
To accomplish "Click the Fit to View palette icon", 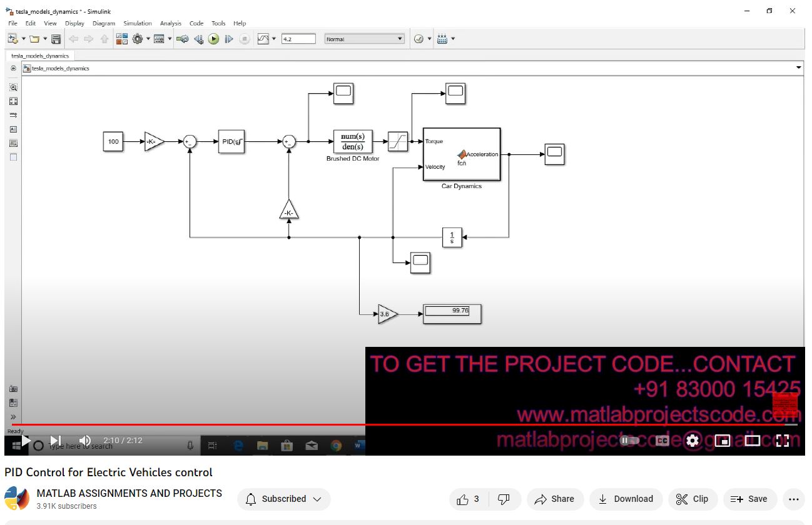I will point(13,101).
